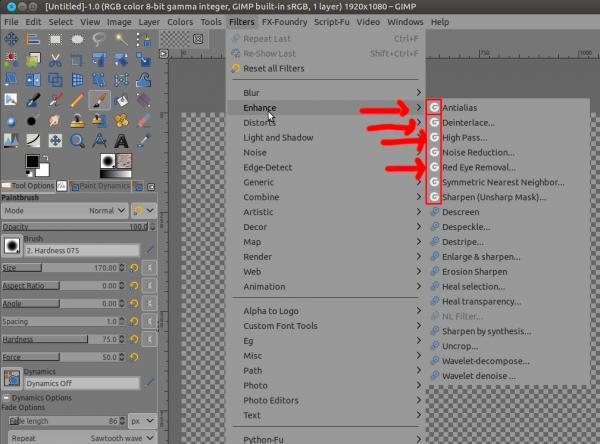The width and height of the screenshot is (600, 444).
Task: Select the Fuzzy Select magic wand tool
Action: click(x=121, y=39)
